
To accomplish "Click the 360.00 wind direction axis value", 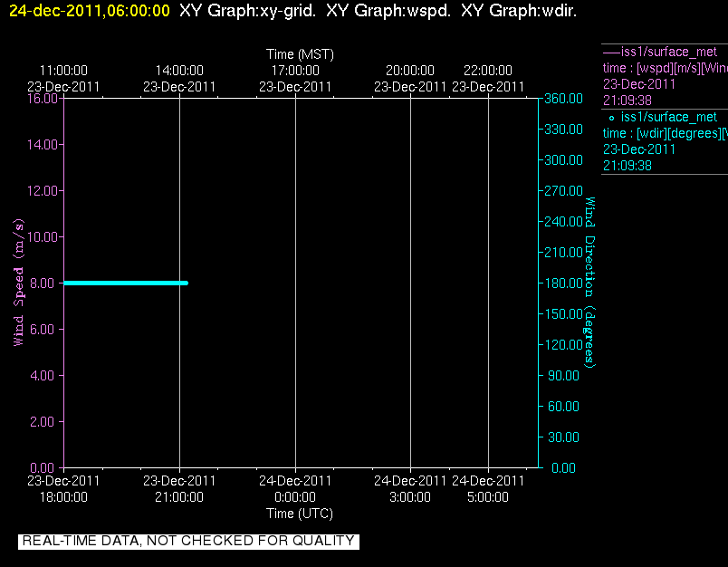I will [563, 99].
